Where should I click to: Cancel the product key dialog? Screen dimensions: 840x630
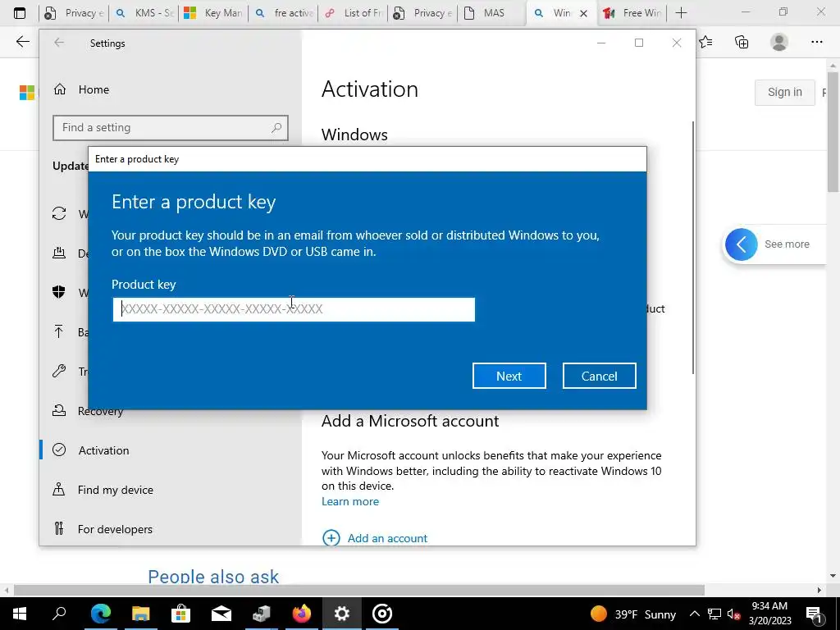tap(599, 376)
